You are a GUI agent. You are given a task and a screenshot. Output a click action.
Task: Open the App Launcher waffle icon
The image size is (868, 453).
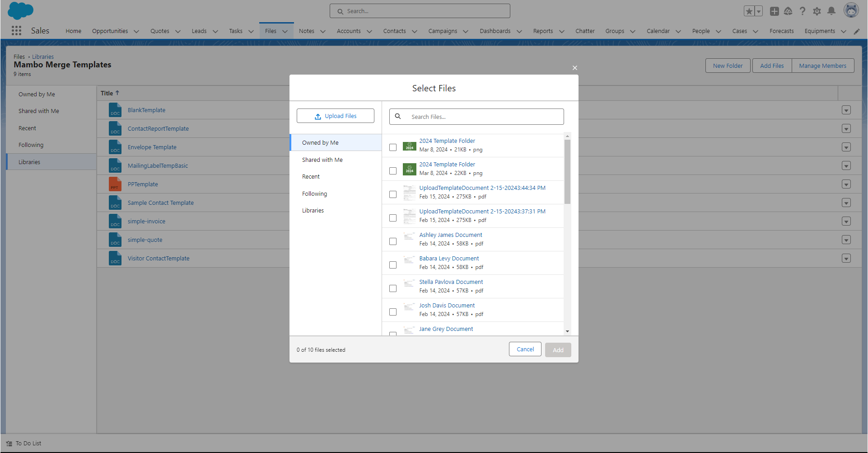click(x=16, y=30)
